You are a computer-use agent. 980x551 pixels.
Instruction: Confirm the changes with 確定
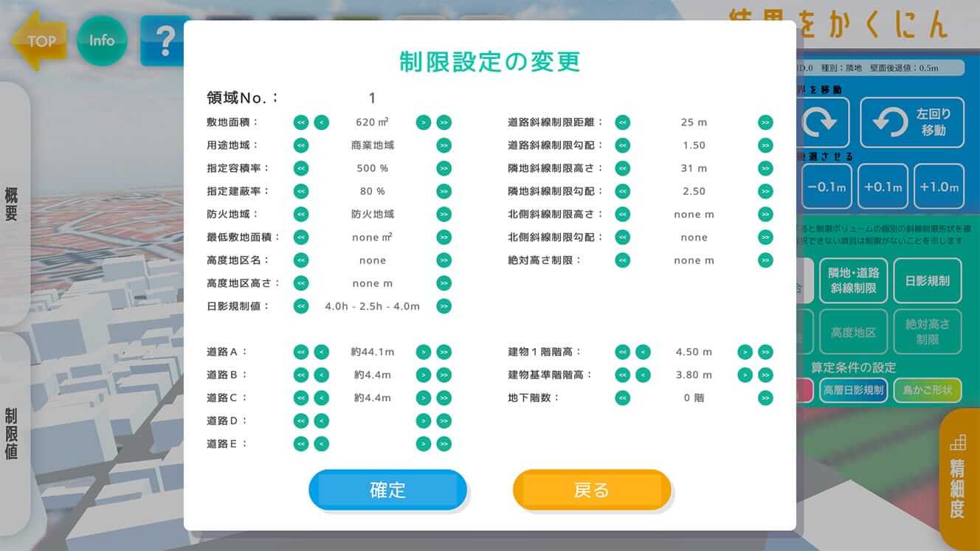coord(387,490)
